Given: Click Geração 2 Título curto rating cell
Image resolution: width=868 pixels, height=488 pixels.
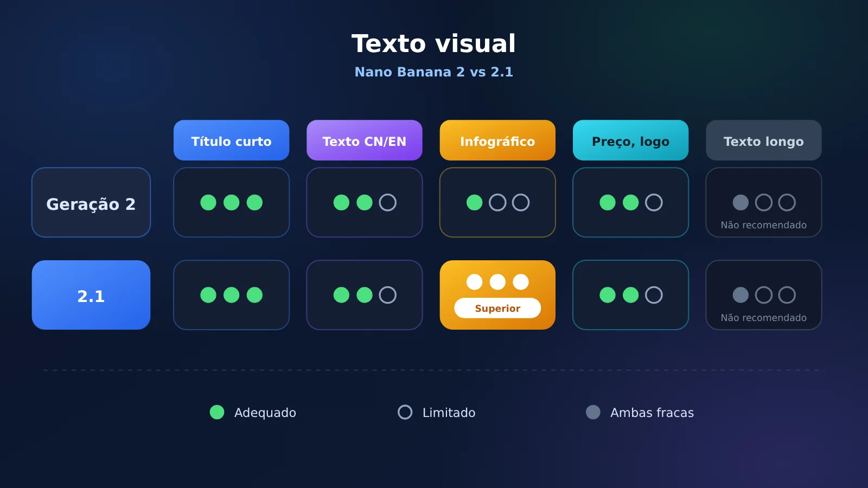Looking at the screenshot, I should (231, 202).
